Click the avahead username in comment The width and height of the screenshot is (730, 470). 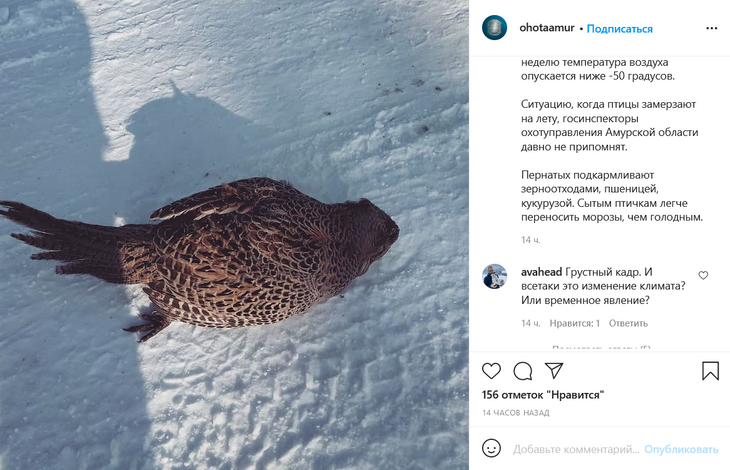[x=541, y=271]
